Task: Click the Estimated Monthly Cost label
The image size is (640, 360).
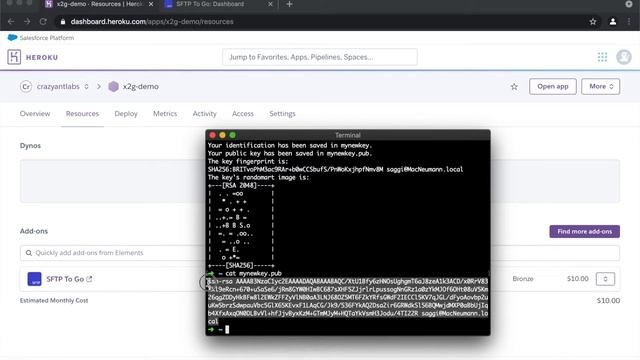Action: pyautogui.click(x=54, y=300)
